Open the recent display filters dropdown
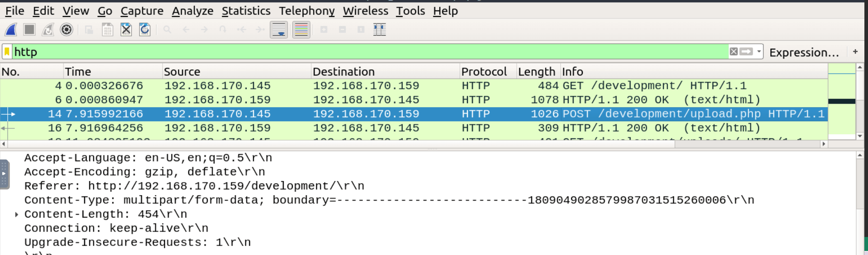 click(759, 52)
